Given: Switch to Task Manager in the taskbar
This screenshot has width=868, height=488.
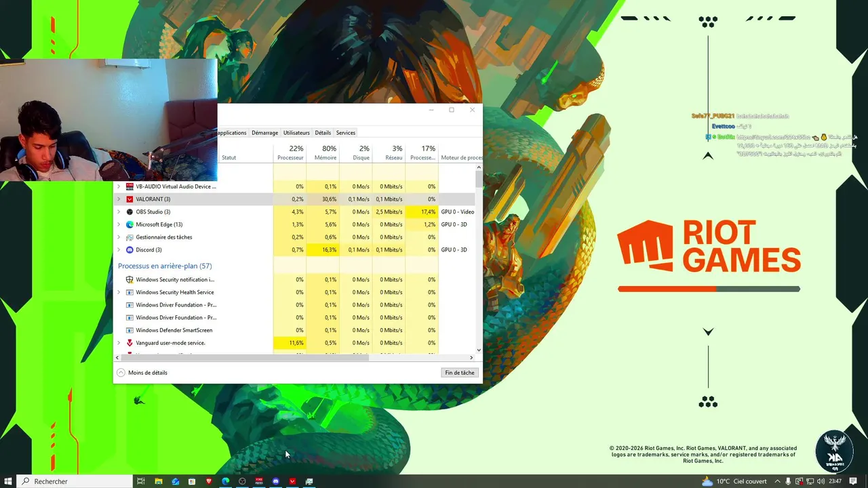Looking at the screenshot, I should tap(309, 481).
